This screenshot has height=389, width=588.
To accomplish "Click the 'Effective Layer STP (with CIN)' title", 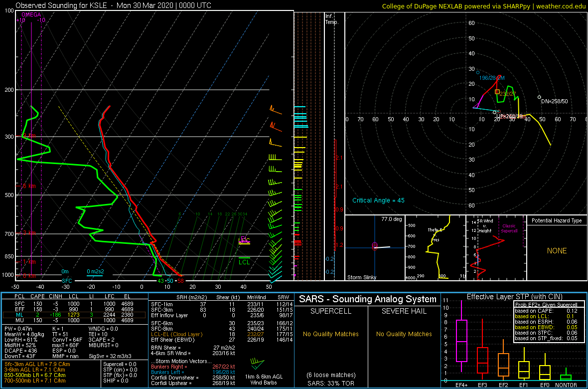I will tap(514, 297).
